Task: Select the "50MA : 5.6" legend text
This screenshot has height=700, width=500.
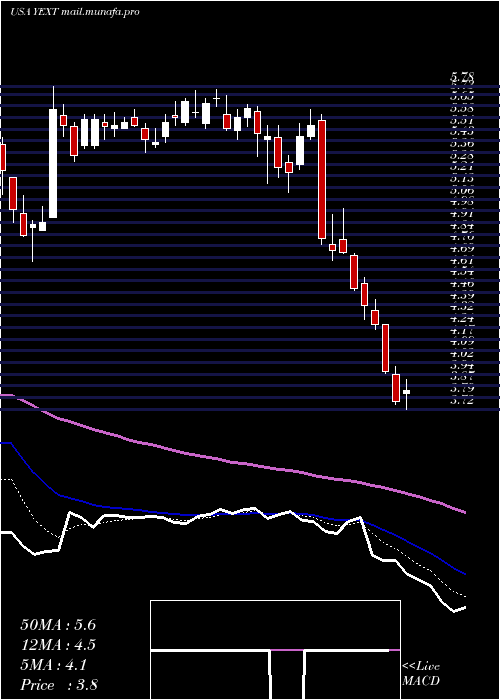Action: pos(58,625)
